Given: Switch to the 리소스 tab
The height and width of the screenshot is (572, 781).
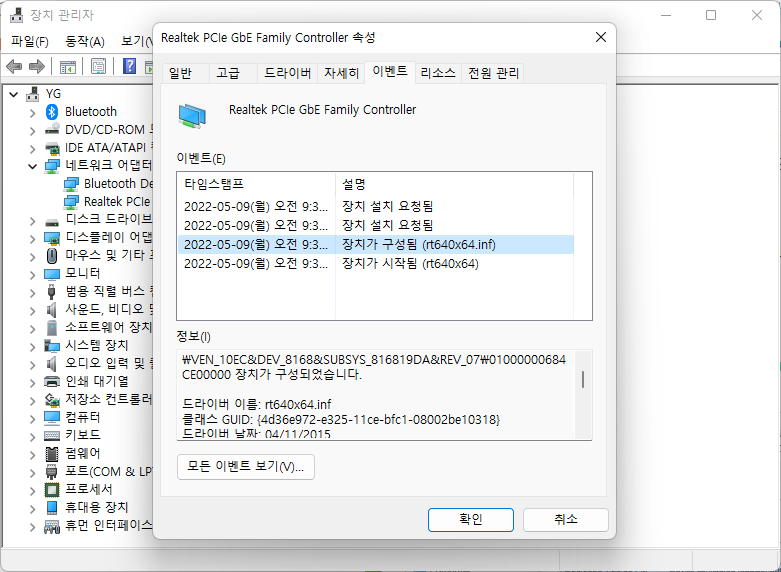Looking at the screenshot, I should click(x=438, y=73).
